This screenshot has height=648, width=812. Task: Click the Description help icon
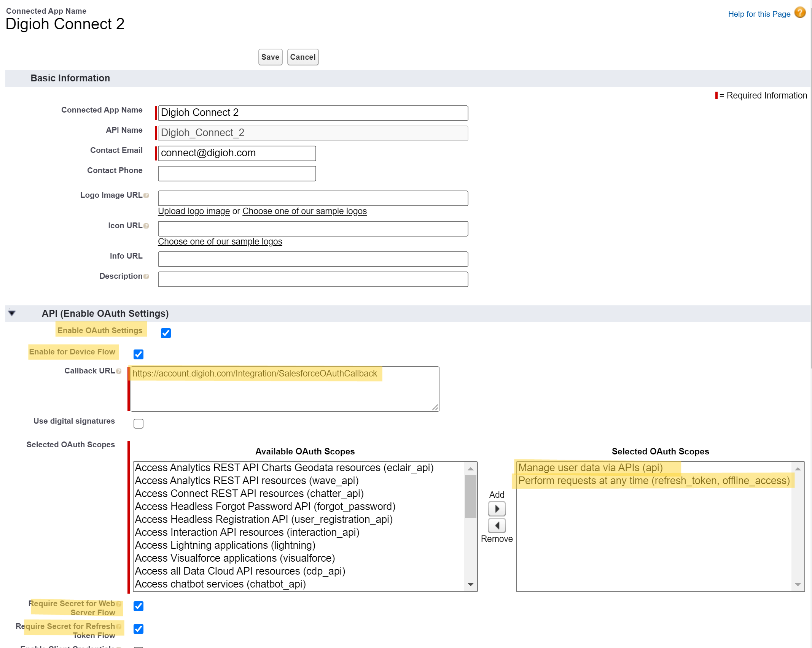click(147, 276)
